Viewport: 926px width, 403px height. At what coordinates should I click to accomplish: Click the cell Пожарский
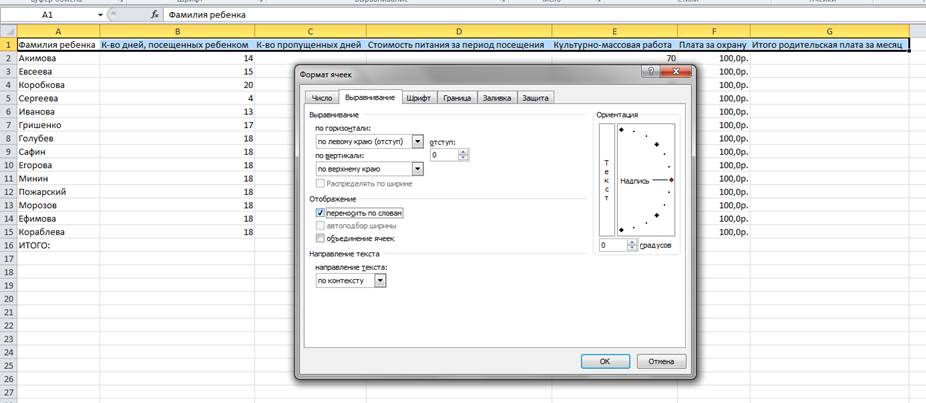pyautogui.click(x=58, y=192)
